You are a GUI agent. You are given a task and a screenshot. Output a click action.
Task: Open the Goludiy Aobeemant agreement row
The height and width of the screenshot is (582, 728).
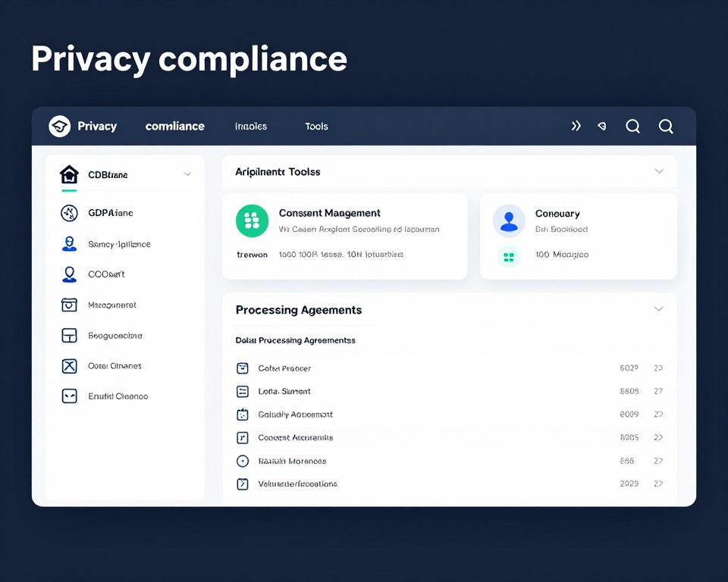point(449,415)
